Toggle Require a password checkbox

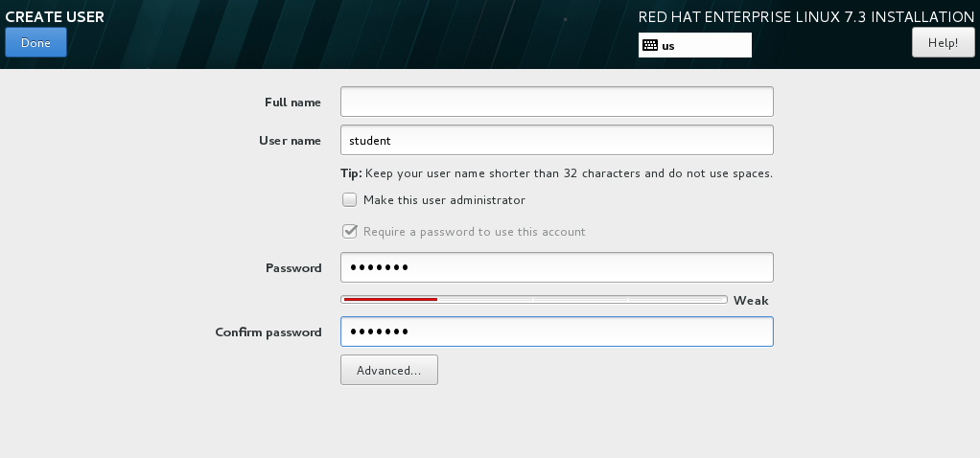coord(349,231)
